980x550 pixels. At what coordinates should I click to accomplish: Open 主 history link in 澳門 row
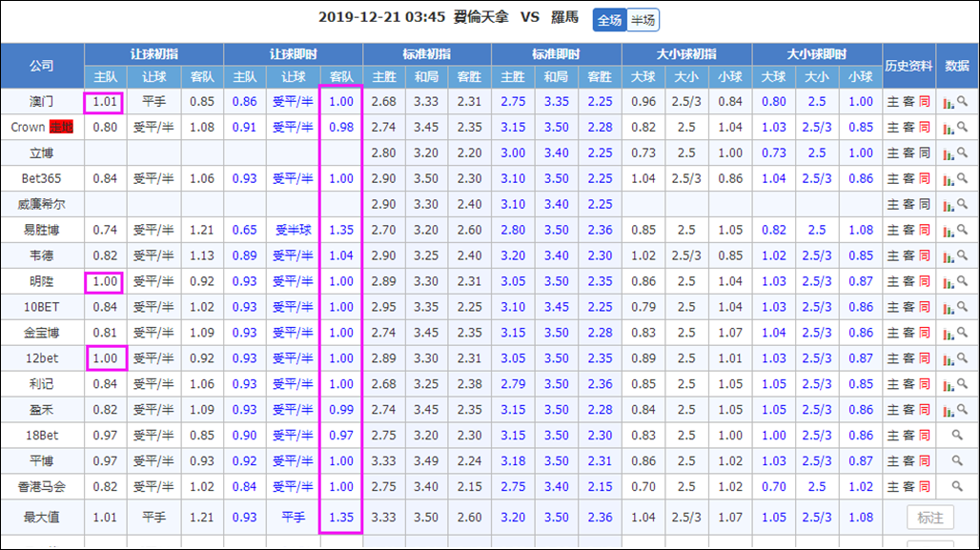[893, 102]
